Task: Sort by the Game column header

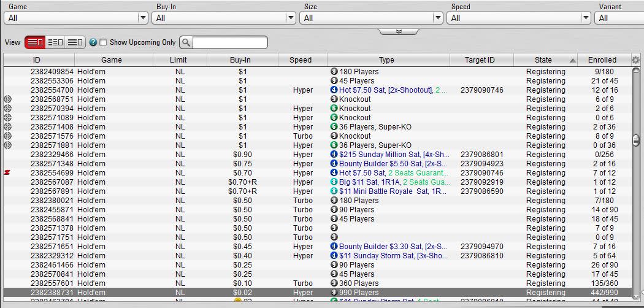Action: click(113, 60)
